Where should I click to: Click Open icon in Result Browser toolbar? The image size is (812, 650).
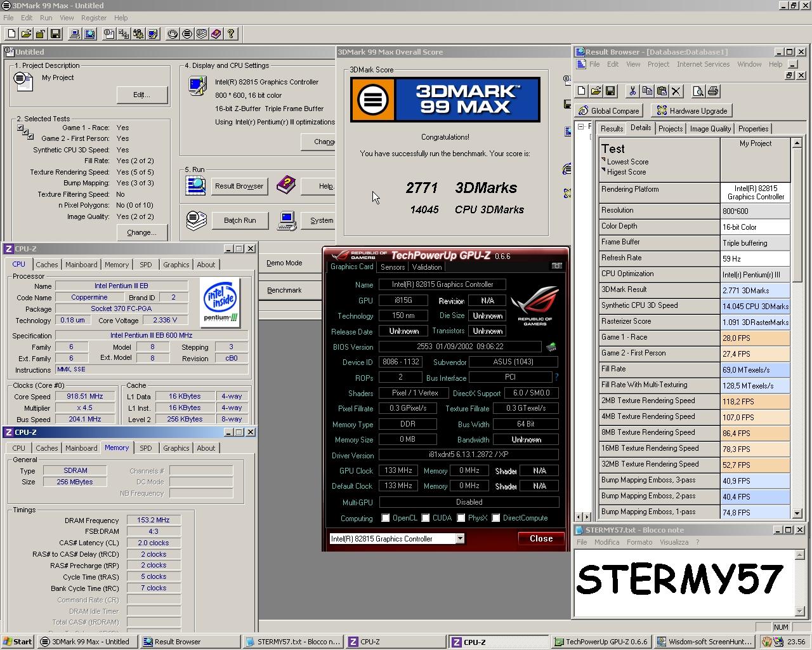click(596, 91)
